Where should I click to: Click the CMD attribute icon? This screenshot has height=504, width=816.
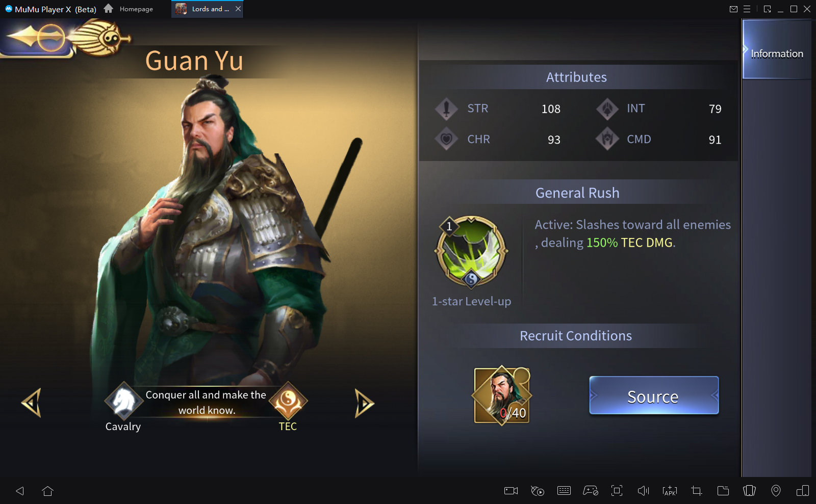(x=607, y=139)
